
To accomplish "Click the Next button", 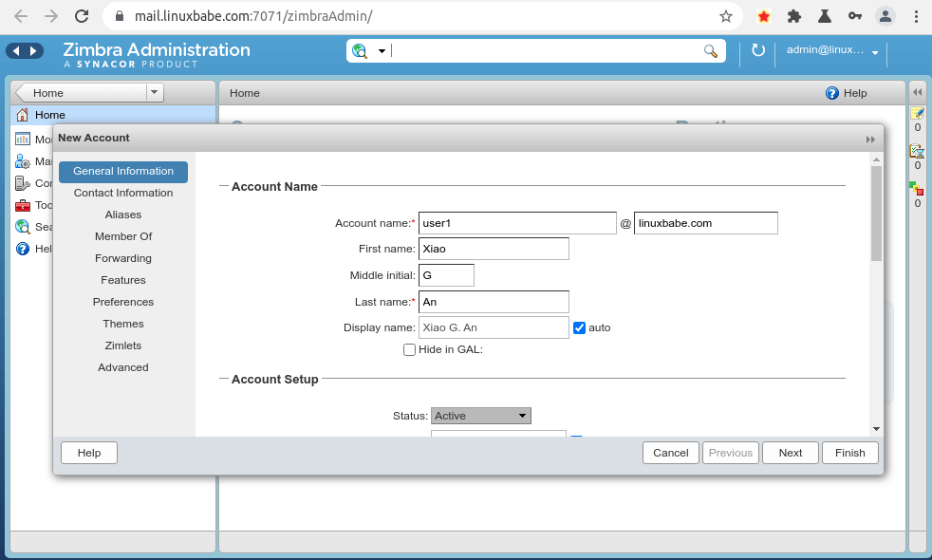I will tap(791, 453).
